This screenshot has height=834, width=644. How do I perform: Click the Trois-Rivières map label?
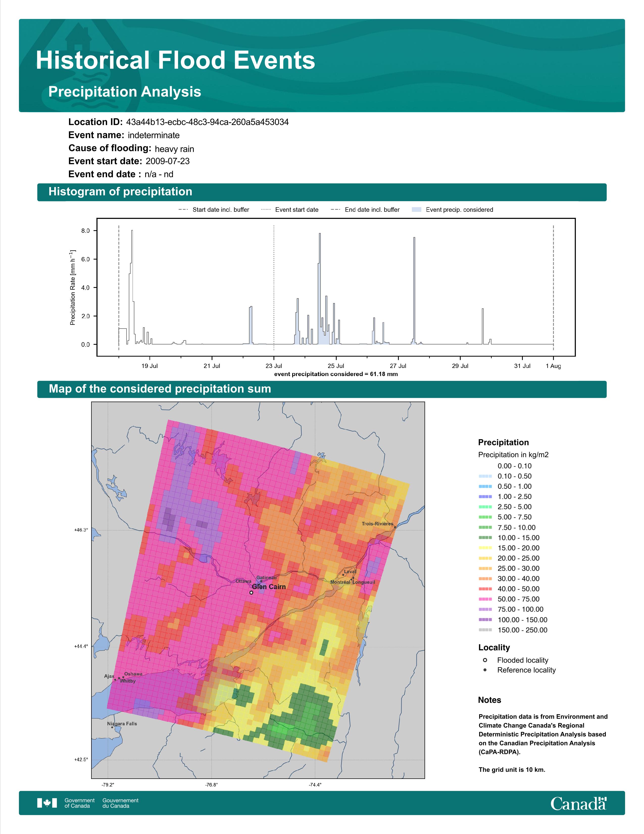click(x=377, y=524)
